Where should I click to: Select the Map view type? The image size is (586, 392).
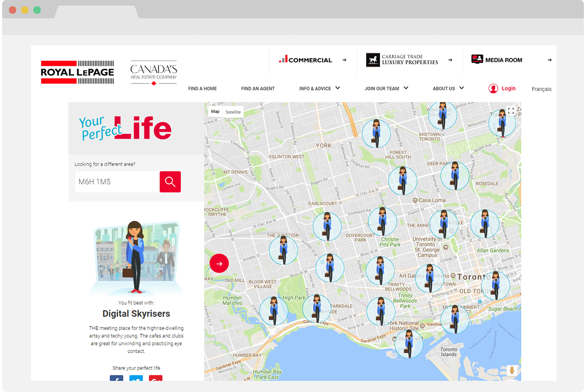coord(215,112)
